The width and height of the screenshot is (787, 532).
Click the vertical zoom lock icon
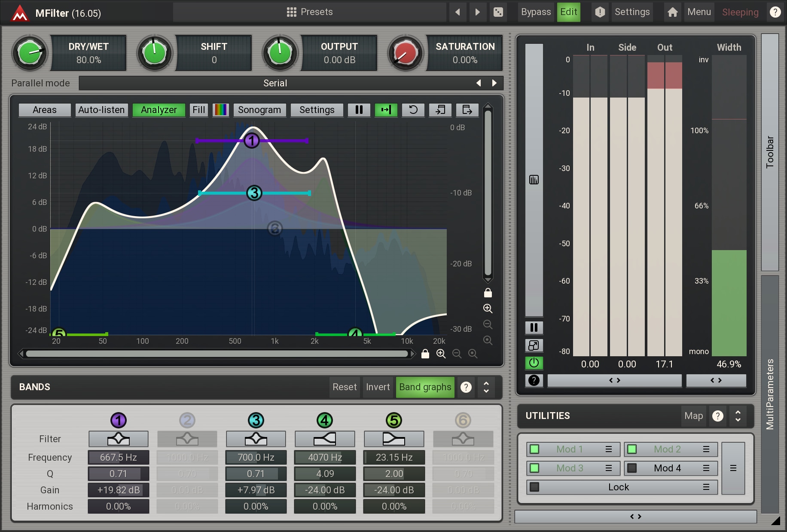click(x=488, y=293)
